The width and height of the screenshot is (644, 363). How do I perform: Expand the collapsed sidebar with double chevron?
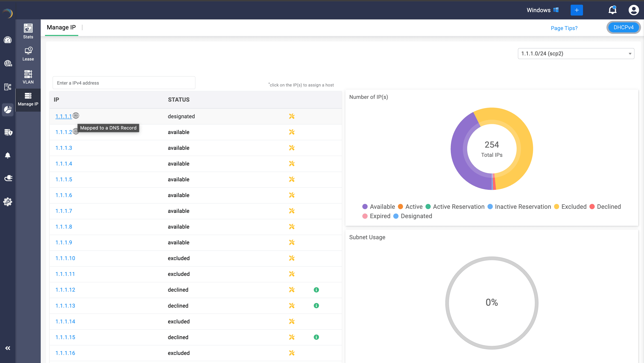[x=8, y=348]
